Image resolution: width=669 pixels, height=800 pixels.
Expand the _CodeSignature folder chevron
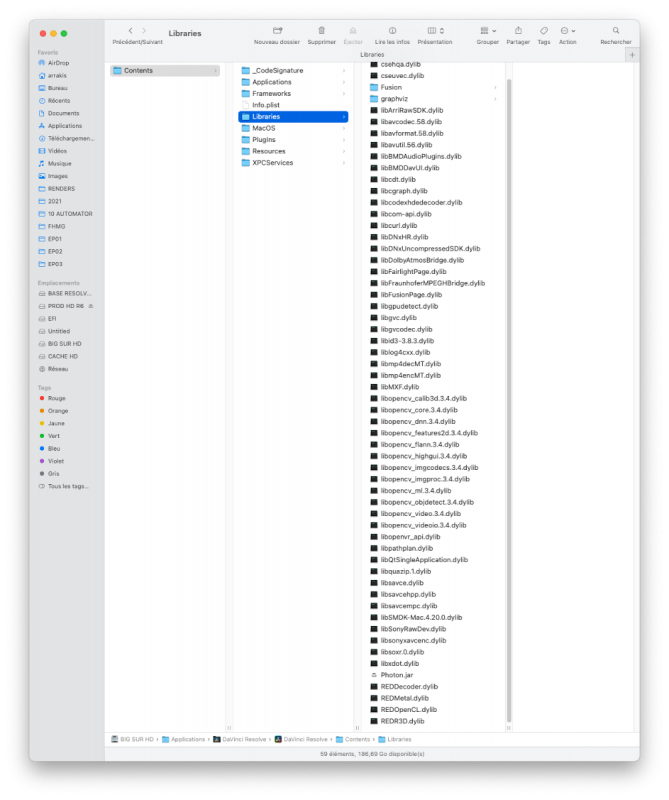coord(344,70)
